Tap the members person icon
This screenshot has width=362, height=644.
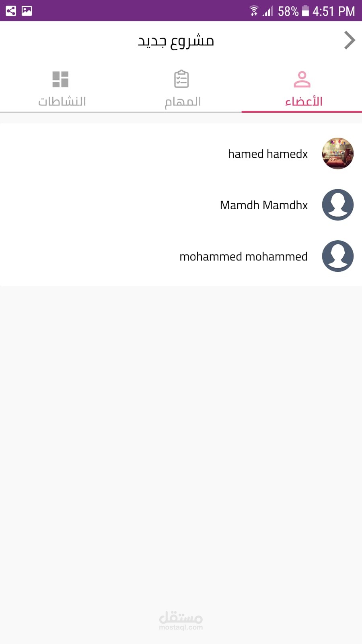(302, 79)
